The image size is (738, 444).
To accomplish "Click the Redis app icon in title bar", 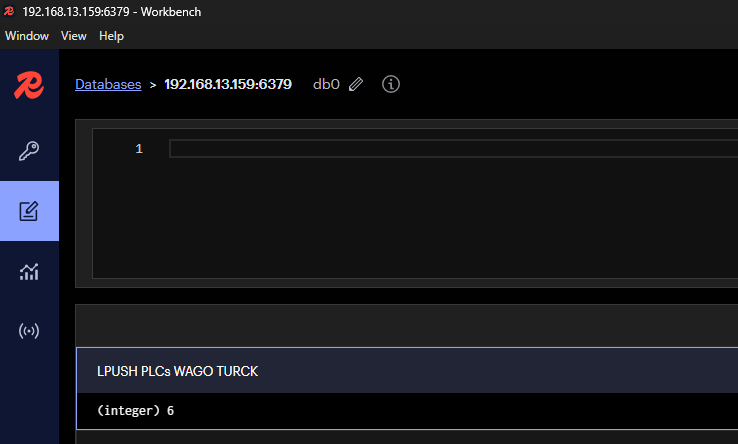I will (9, 11).
